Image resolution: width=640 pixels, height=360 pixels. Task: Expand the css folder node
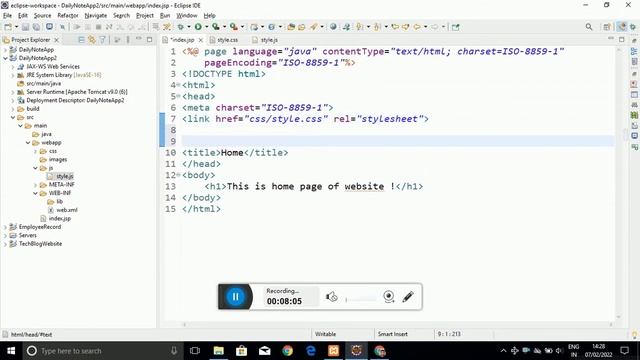click(36, 151)
